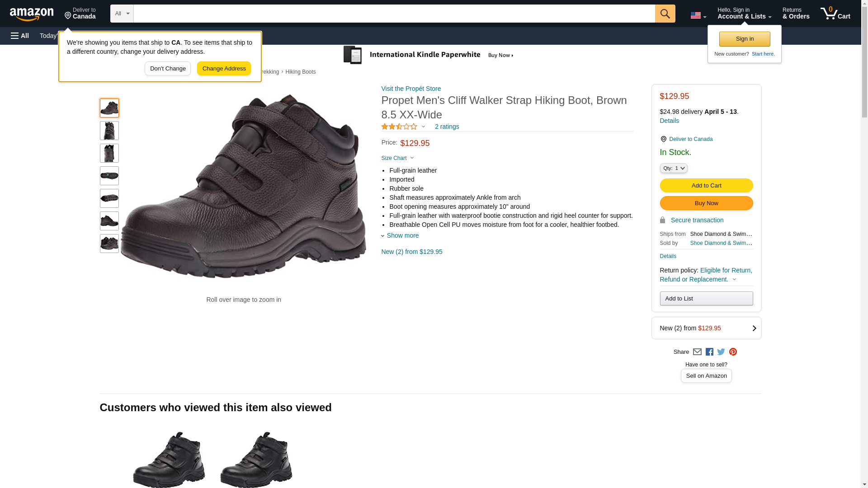This screenshot has width=868, height=488.
Task: Share via email envelope icon
Action: coord(697,352)
